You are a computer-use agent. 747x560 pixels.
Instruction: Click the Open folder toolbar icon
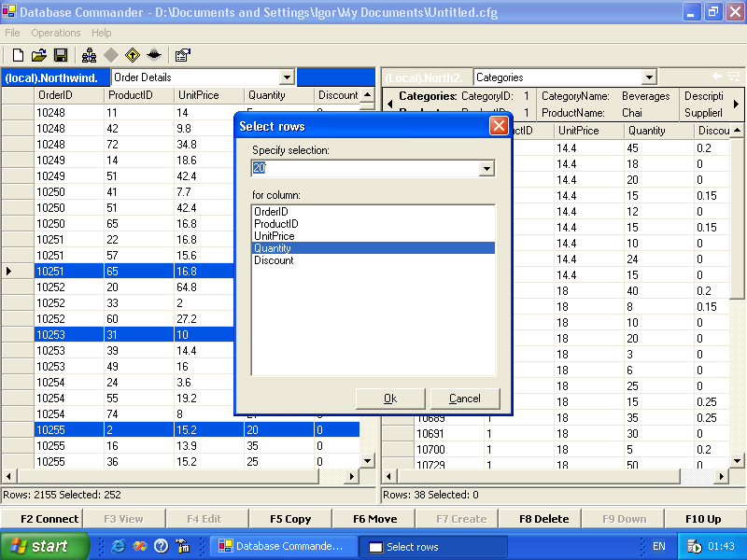click(39, 55)
